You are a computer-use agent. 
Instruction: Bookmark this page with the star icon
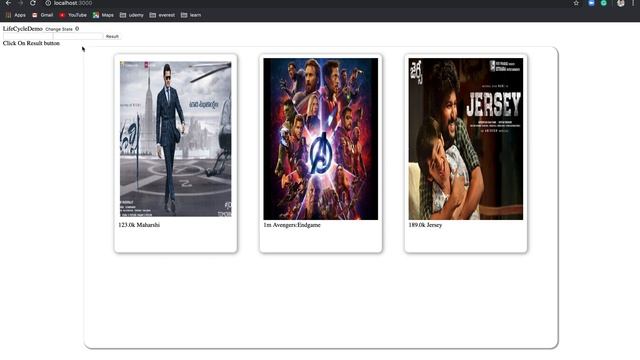(576, 3)
